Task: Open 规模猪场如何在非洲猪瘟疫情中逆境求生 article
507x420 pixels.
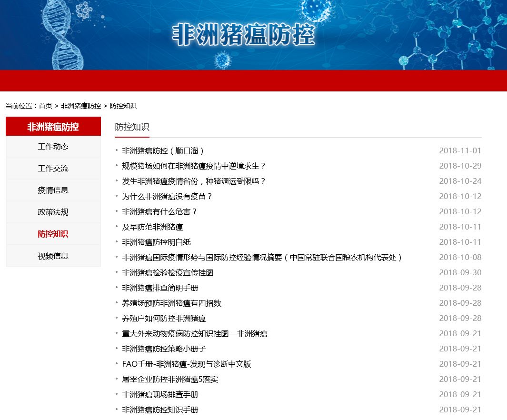Action: click(194, 166)
